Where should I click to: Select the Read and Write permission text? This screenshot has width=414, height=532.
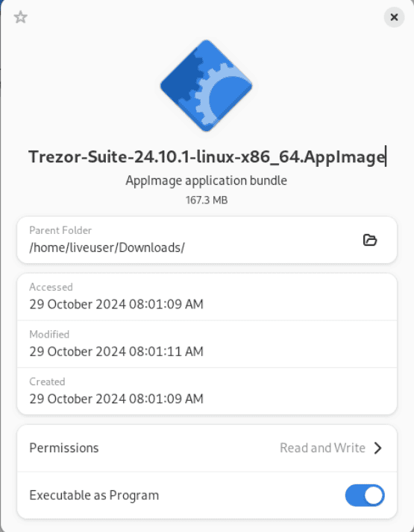click(x=322, y=448)
